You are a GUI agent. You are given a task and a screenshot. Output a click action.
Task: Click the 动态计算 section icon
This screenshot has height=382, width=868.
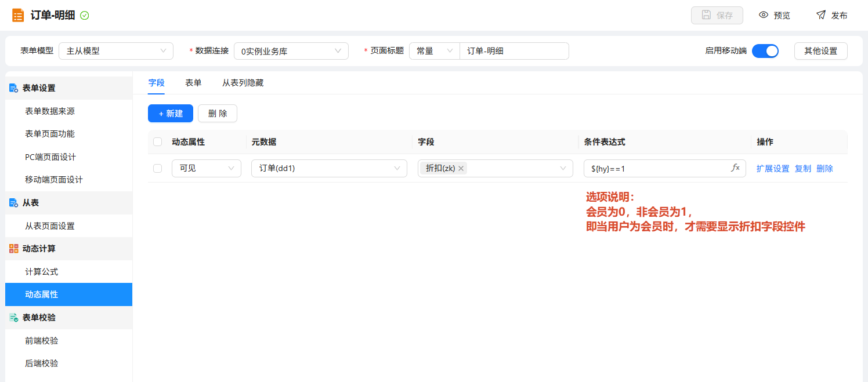click(13, 249)
